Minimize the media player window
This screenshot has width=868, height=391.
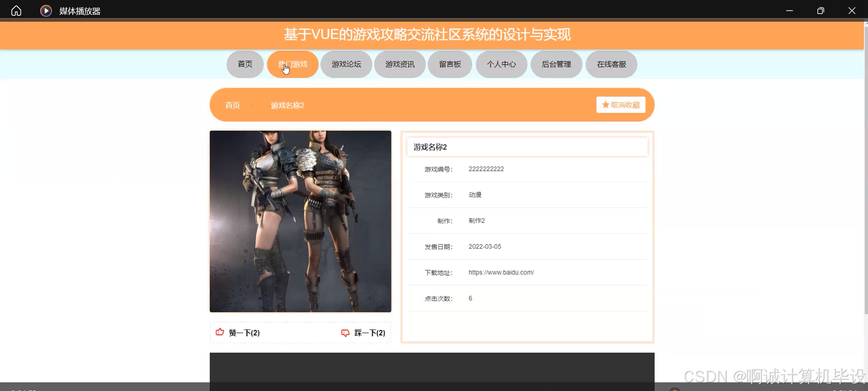pos(789,11)
